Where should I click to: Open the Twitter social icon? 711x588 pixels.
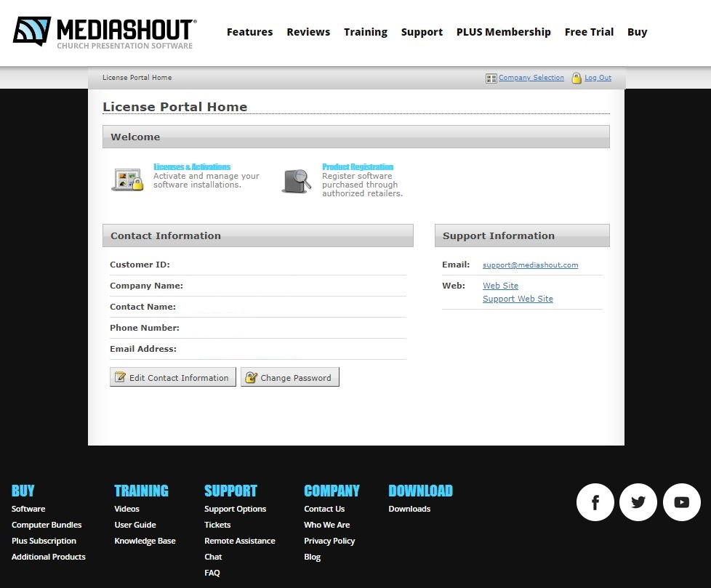click(x=638, y=502)
